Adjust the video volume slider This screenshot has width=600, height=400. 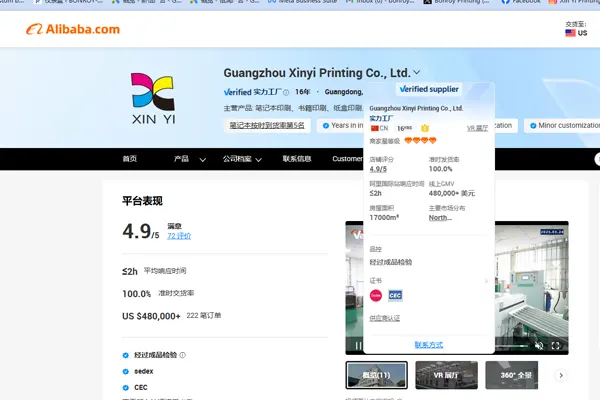pos(512,346)
